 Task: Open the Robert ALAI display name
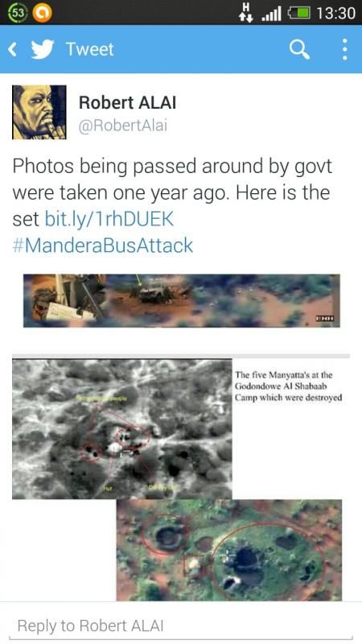click(127, 102)
